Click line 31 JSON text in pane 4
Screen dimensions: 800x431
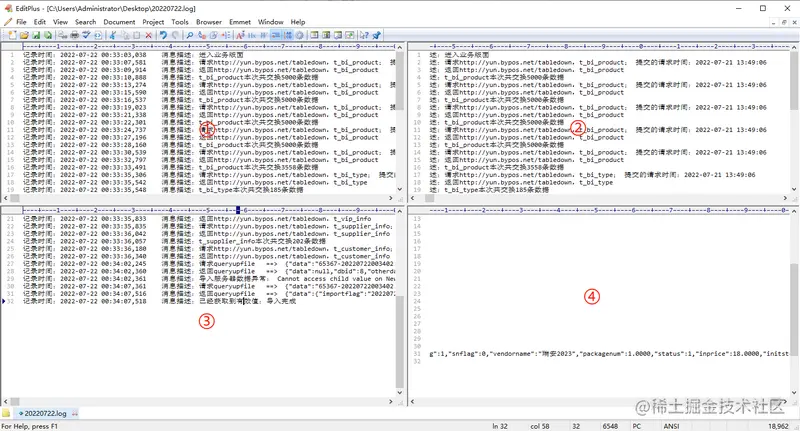[x=609, y=353]
